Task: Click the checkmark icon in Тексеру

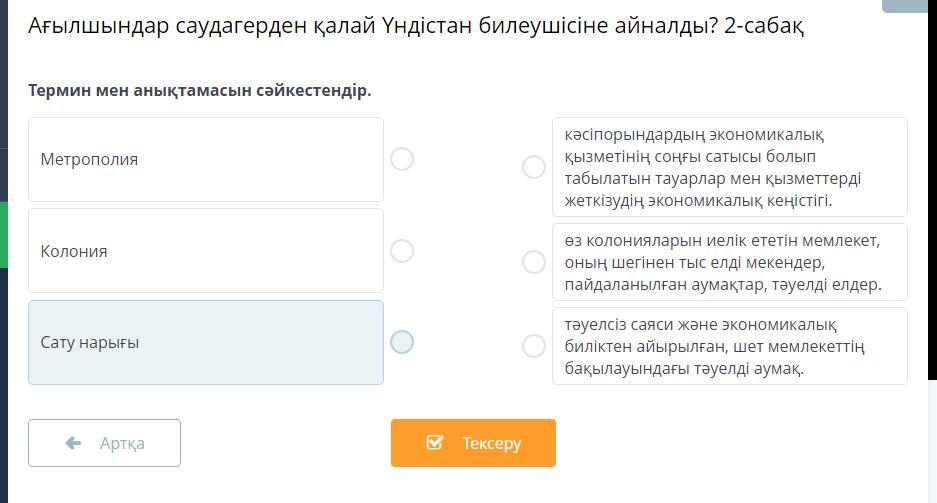Action: (x=434, y=443)
